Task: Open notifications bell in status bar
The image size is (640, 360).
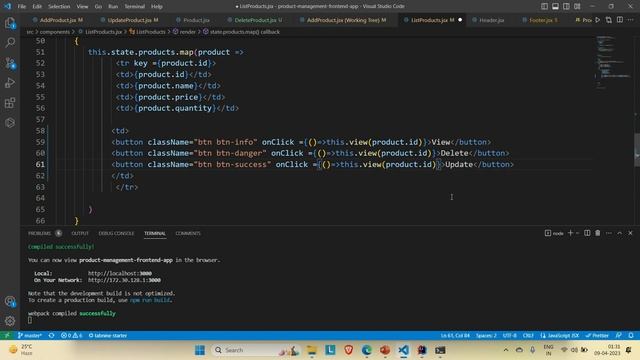Action: [631, 336]
